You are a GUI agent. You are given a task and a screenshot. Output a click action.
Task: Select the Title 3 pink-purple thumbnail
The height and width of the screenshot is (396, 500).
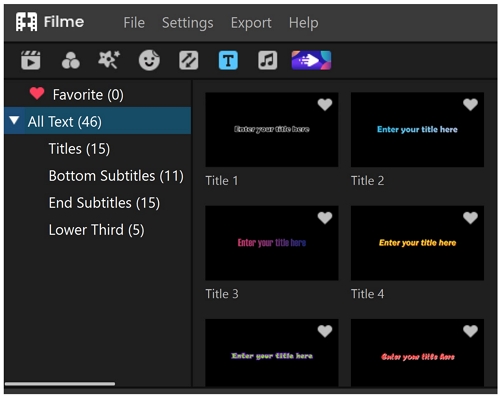[272, 243]
